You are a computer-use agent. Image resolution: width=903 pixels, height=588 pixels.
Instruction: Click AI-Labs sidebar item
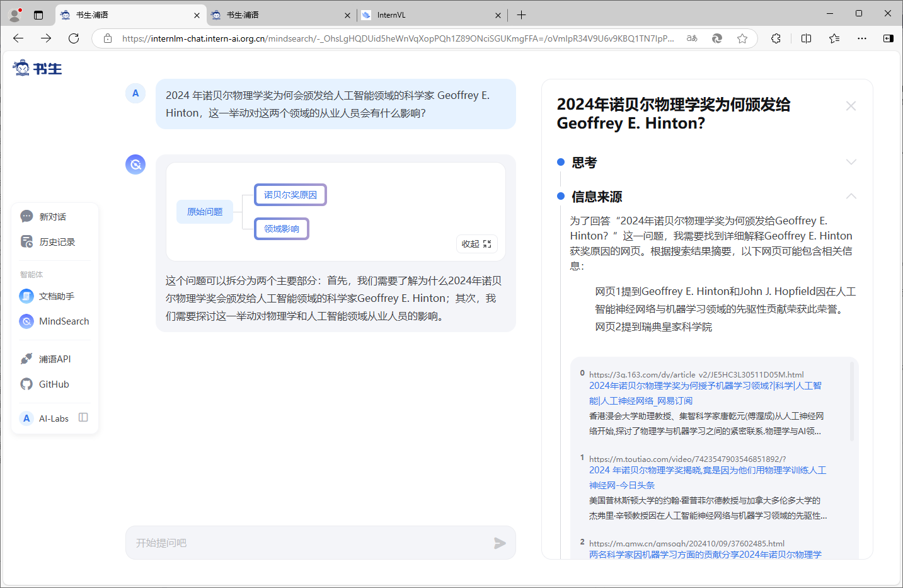(x=45, y=418)
